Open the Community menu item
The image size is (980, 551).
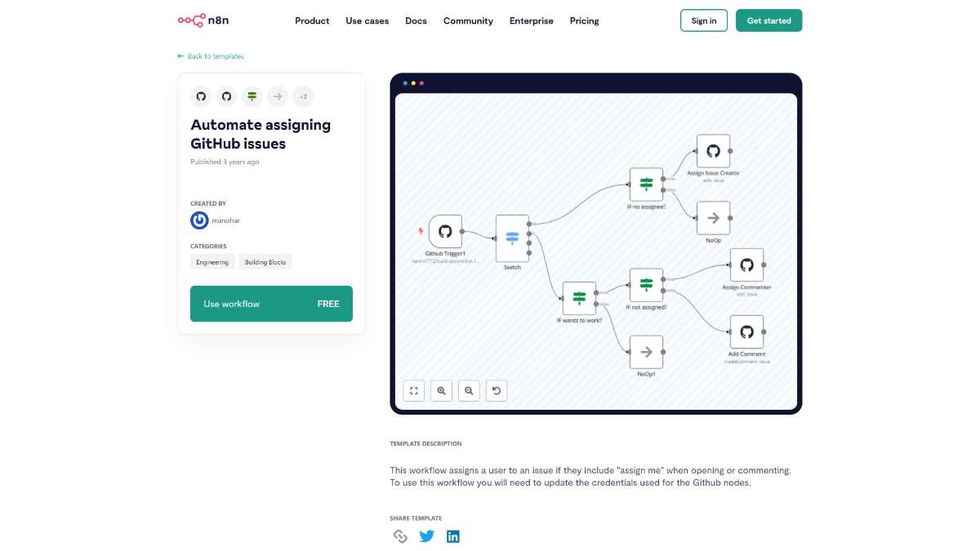(x=468, y=20)
